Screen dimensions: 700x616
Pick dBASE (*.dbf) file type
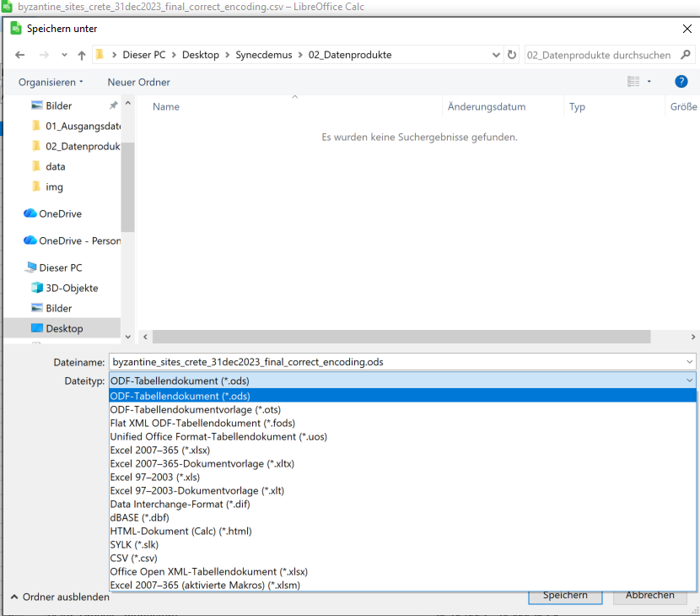(402, 517)
